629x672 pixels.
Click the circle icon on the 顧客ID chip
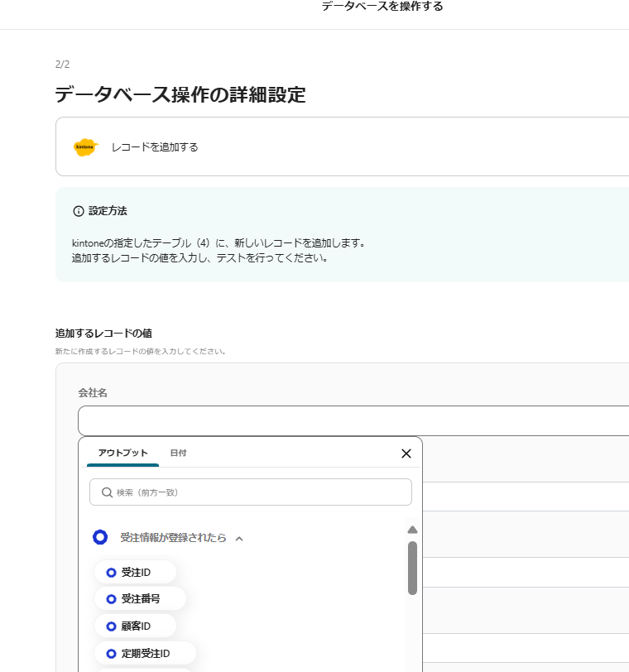[x=111, y=626]
